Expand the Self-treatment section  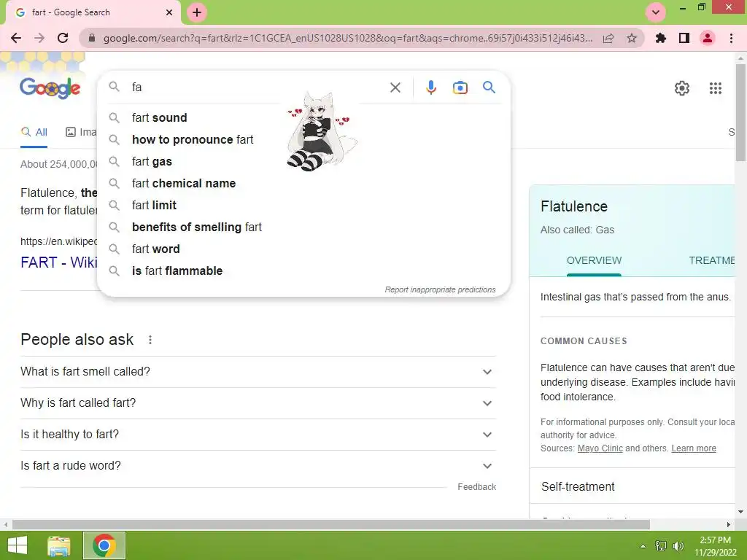(632, 486)
